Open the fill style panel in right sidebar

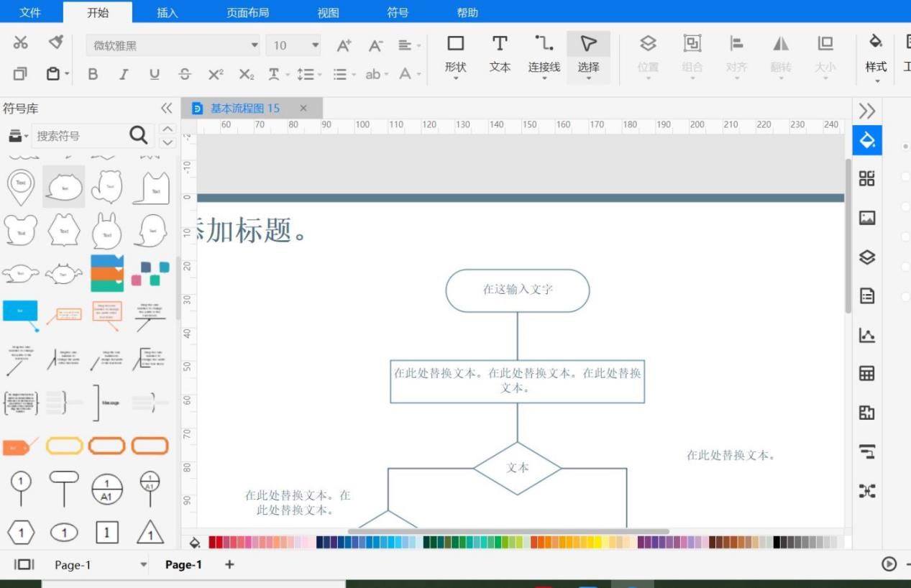pyautogui.click(x=866, y=140)
